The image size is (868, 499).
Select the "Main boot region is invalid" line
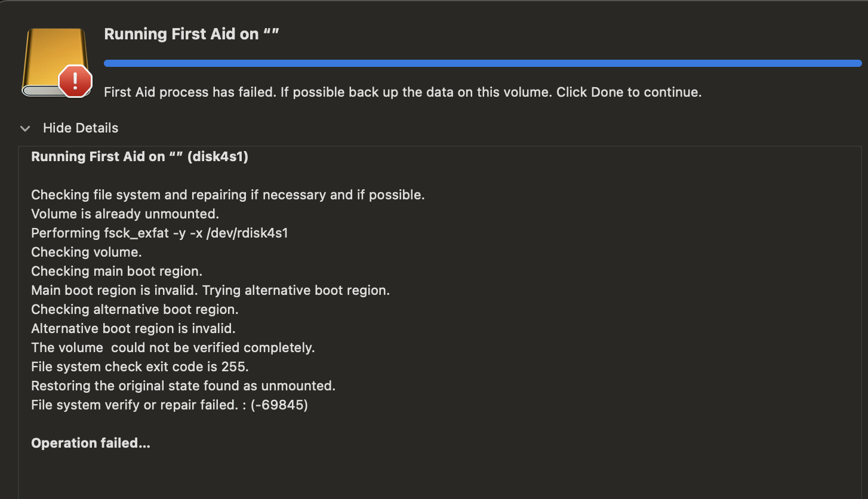coord(210,290)
